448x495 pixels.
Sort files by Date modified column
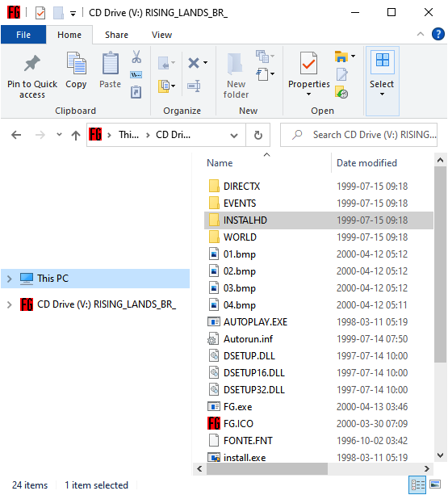point(366,163)
